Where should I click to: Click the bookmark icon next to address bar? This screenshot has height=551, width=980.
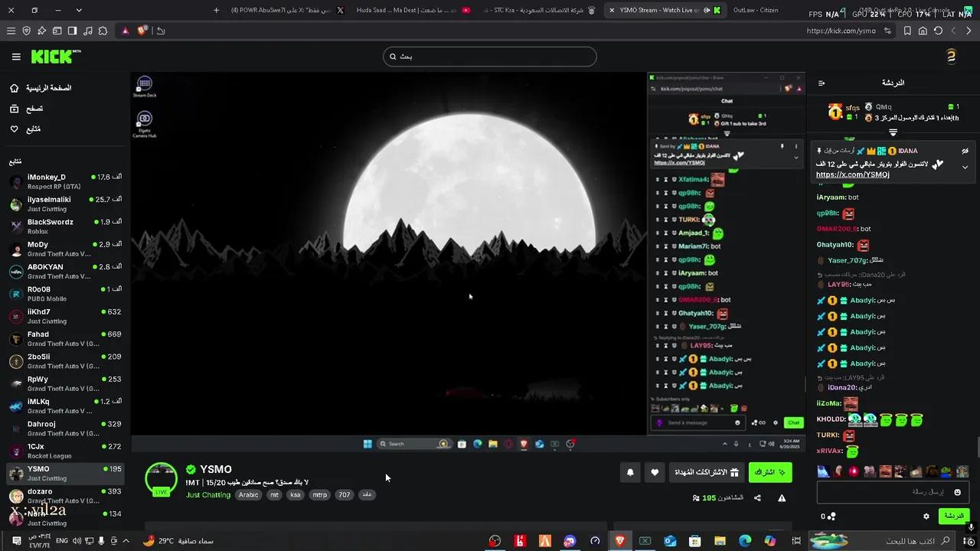pyautogui.click(x=907, y=31)
